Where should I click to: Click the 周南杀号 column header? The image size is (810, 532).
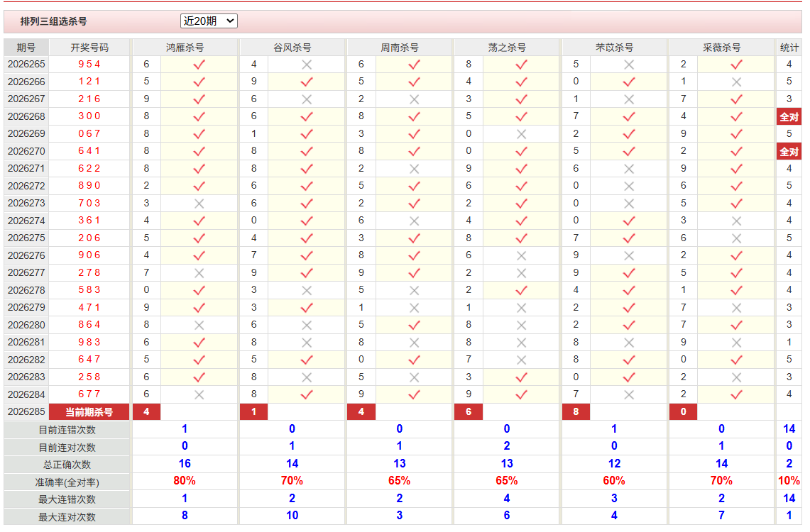pyautogui.click(x=400, y=48)
